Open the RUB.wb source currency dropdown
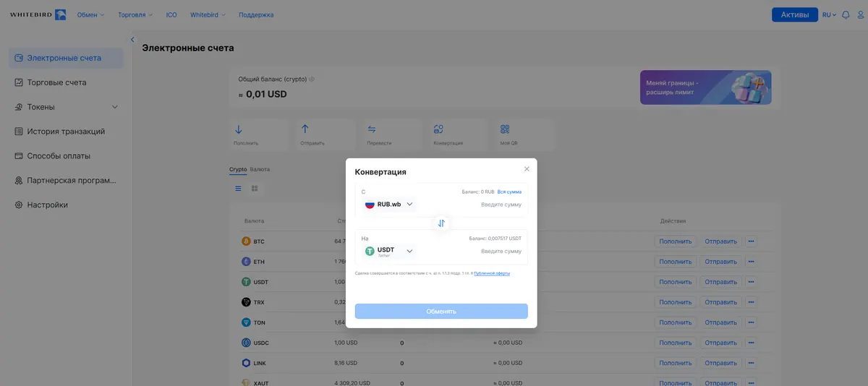This screenshot has height=386, width=868. click(389, 205)
